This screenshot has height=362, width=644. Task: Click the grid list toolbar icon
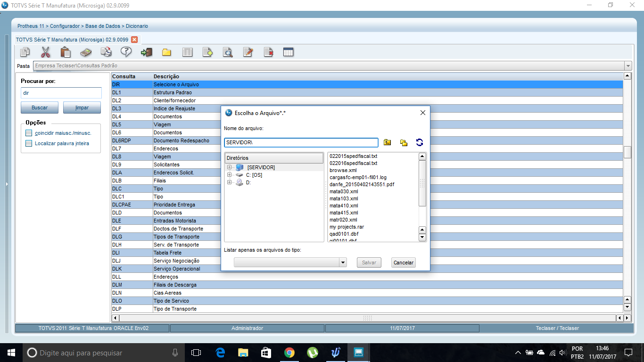(x=187, y=52)
